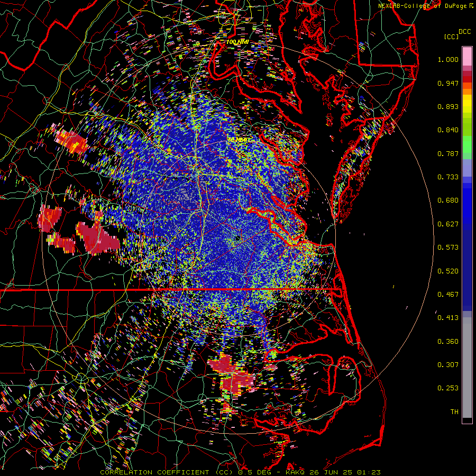Click the KAKQ radar site center marker
Screen dimensions: 476x476
pos(238,239)
